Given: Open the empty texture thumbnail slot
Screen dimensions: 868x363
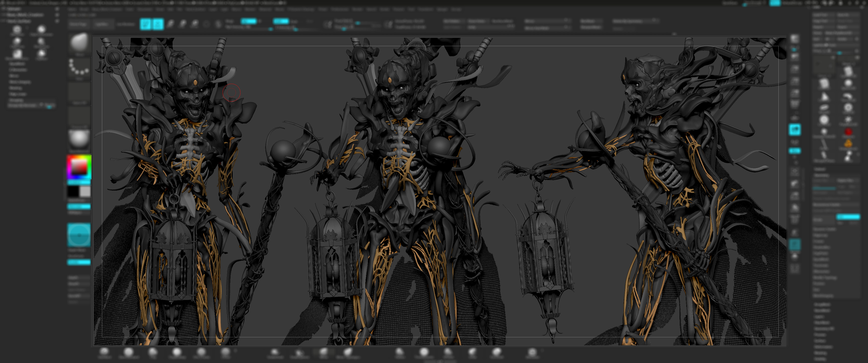Looking at the screenshot, I should tap(79, 116).
